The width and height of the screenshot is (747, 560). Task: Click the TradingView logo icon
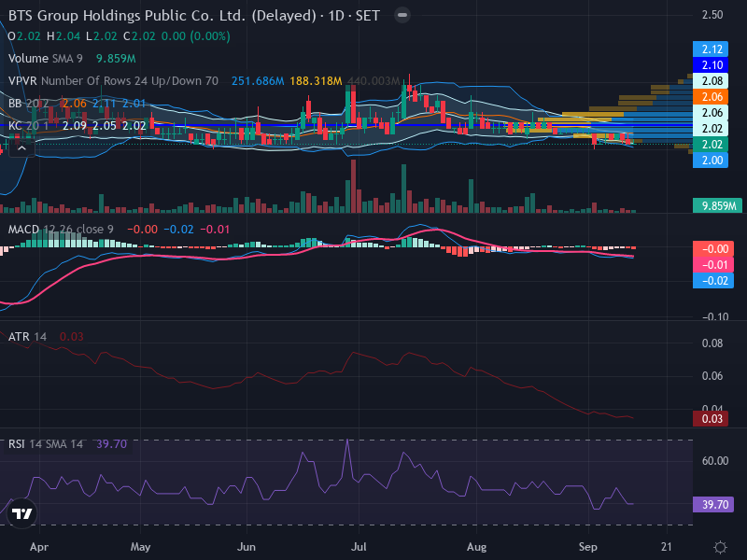point(21,513)
